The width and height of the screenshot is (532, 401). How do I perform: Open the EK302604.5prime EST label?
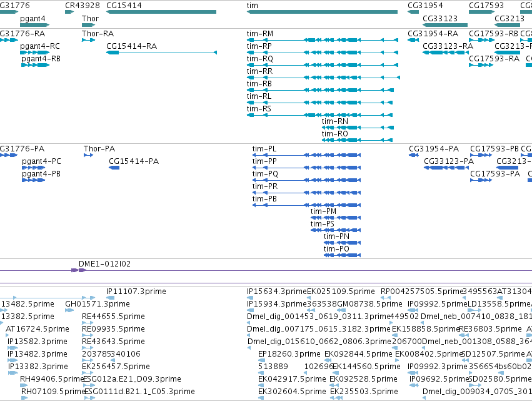pos(292,392)
